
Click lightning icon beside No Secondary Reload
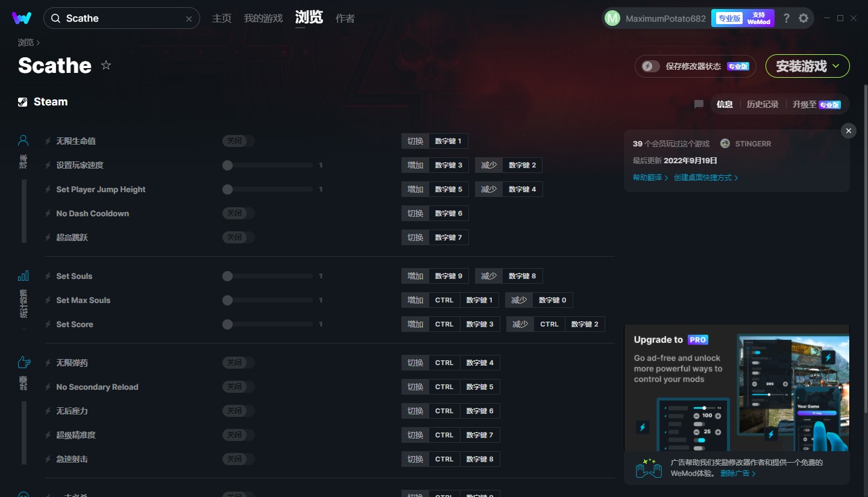click(48, 387)
